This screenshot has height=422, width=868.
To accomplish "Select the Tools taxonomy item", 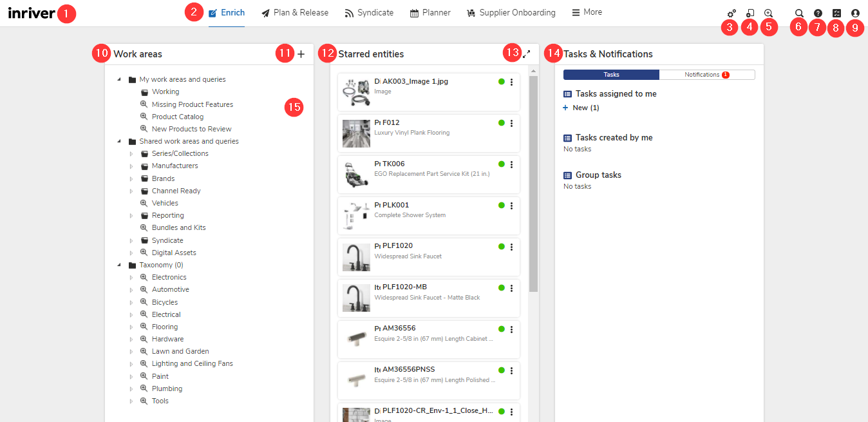I will 160,401.
